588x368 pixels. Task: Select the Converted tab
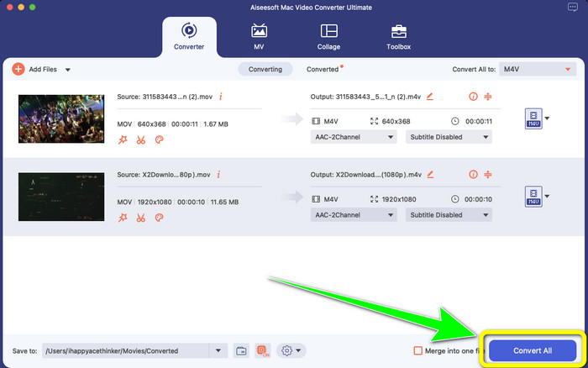click(323, 70)
